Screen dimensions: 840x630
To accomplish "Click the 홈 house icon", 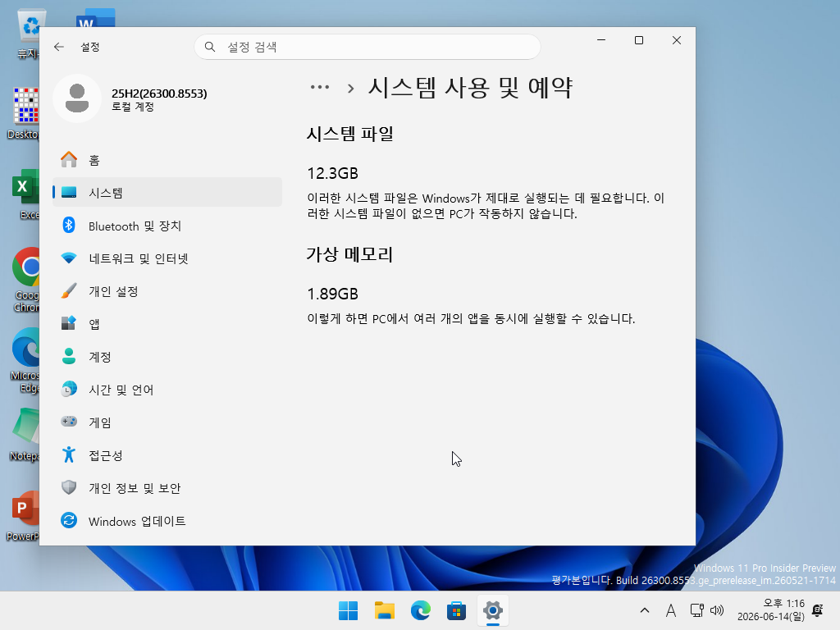I will pos(69,160).
